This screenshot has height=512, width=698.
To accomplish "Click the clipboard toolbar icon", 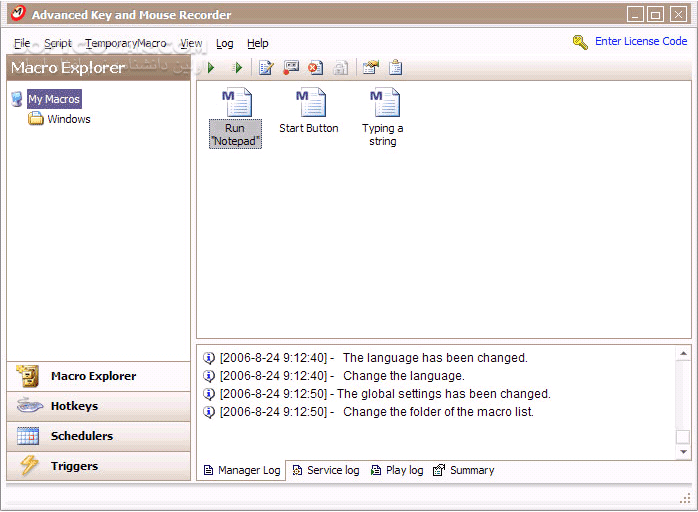I will pos(395,68).
